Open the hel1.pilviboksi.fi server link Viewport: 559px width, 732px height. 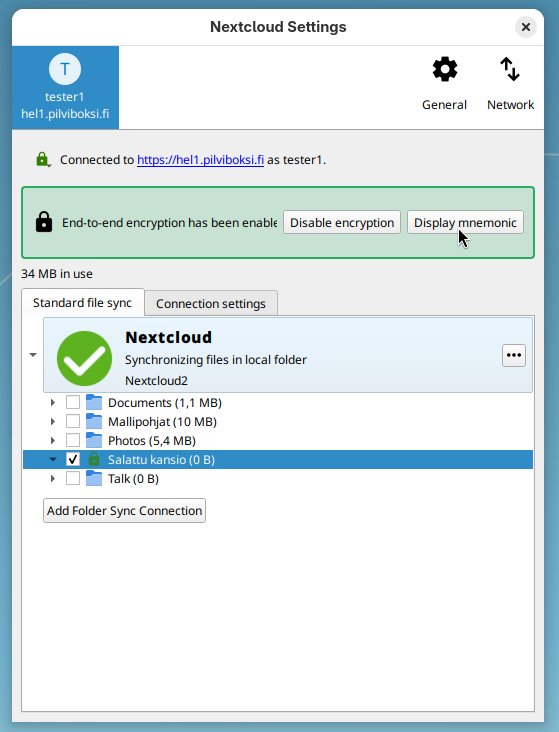coord(200,160)
